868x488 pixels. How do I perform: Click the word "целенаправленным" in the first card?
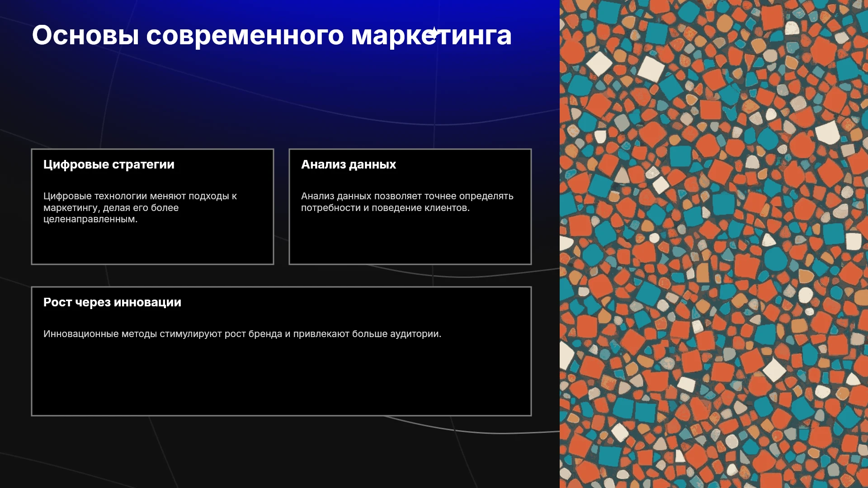point(90,219)
